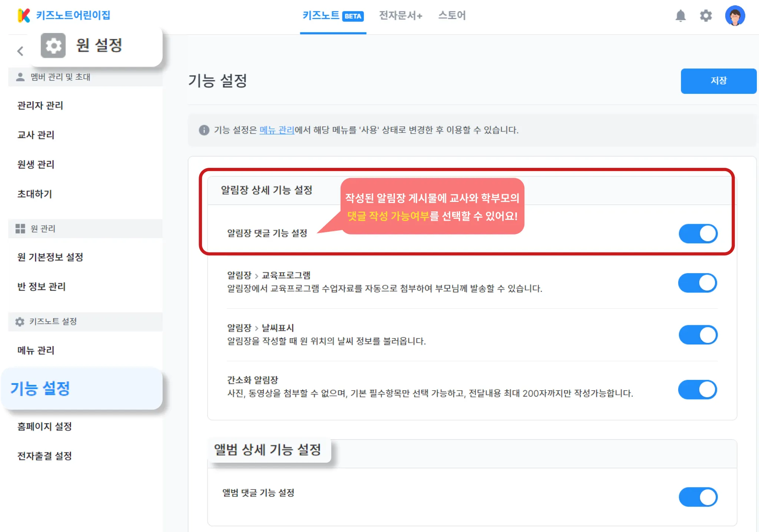Click the notification bell icon
The height and width of the screenshot is (532, 759).
(680, 16)
